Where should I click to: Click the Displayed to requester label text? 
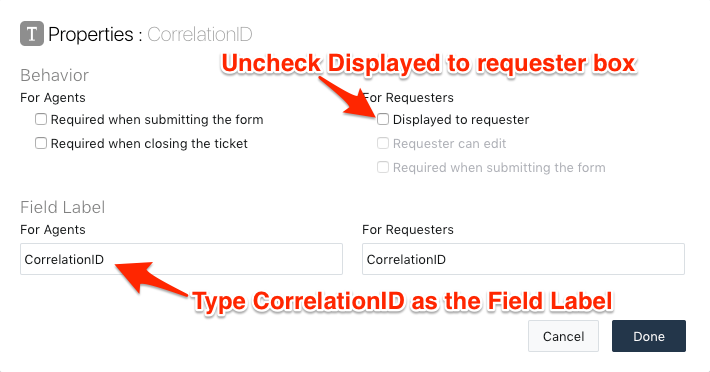pyautogui.click(x=461, y=119)
